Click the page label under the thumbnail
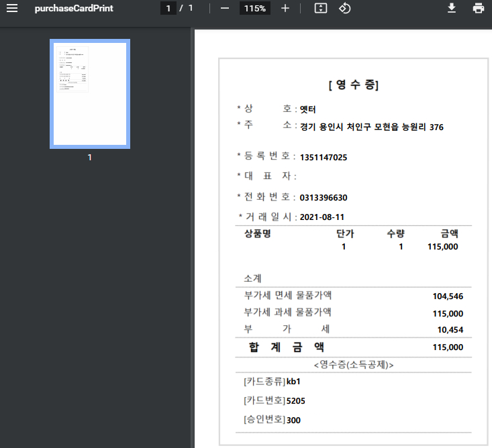This screenshot has height=448, width=492. click(x=90, y=158)
